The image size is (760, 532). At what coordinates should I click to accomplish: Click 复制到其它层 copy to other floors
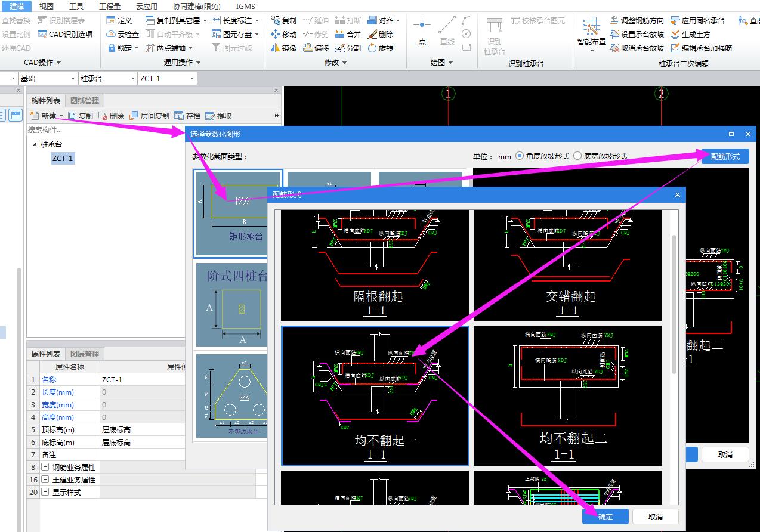(176, 20)
